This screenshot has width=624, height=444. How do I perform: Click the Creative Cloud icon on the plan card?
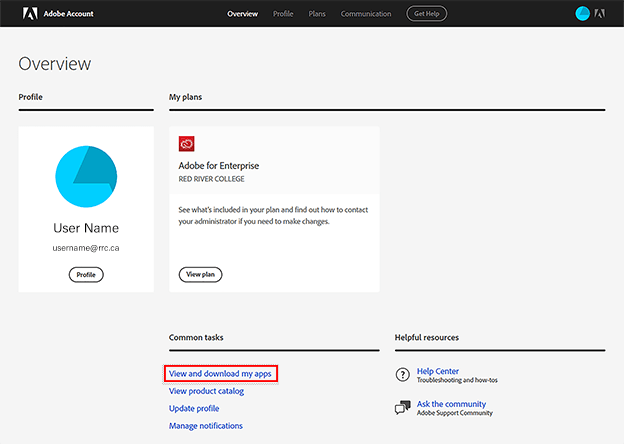point(186,144)
